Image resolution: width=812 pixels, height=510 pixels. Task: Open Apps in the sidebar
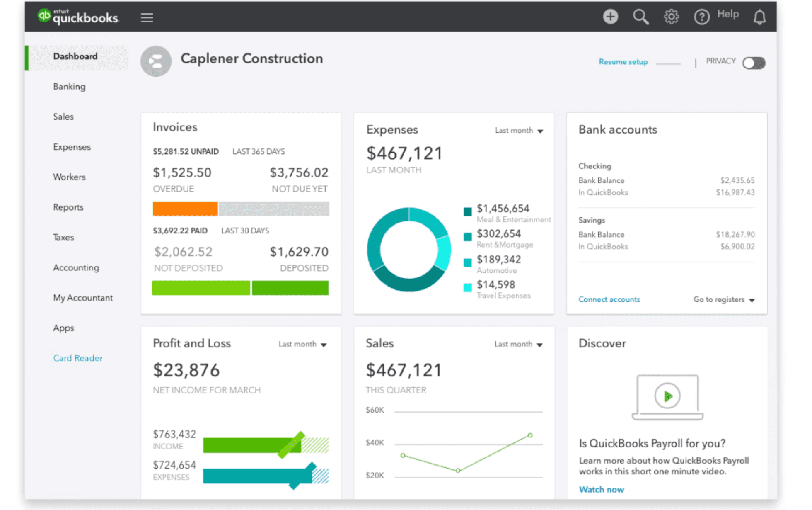coord(63,328)
